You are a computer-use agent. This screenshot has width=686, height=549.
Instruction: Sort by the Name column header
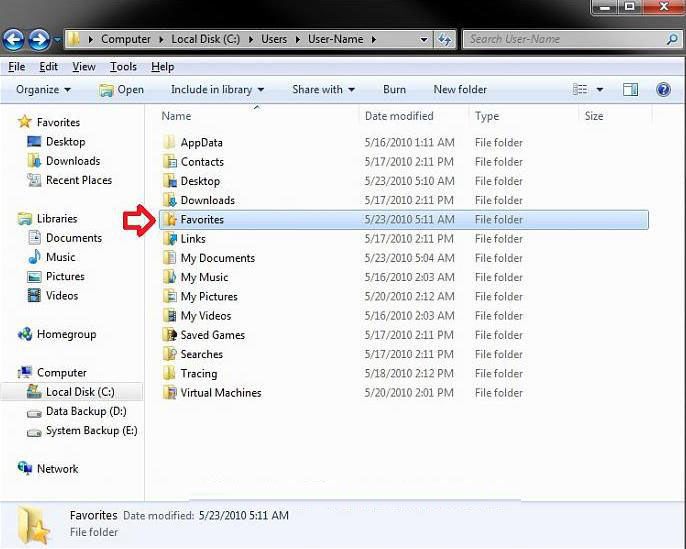pyautogui.click(x=176, y=116)
